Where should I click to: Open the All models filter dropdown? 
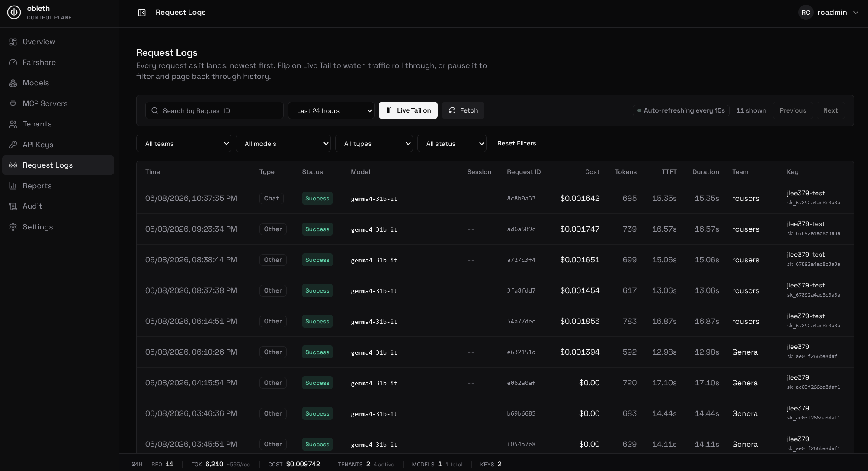pos(283,143)
